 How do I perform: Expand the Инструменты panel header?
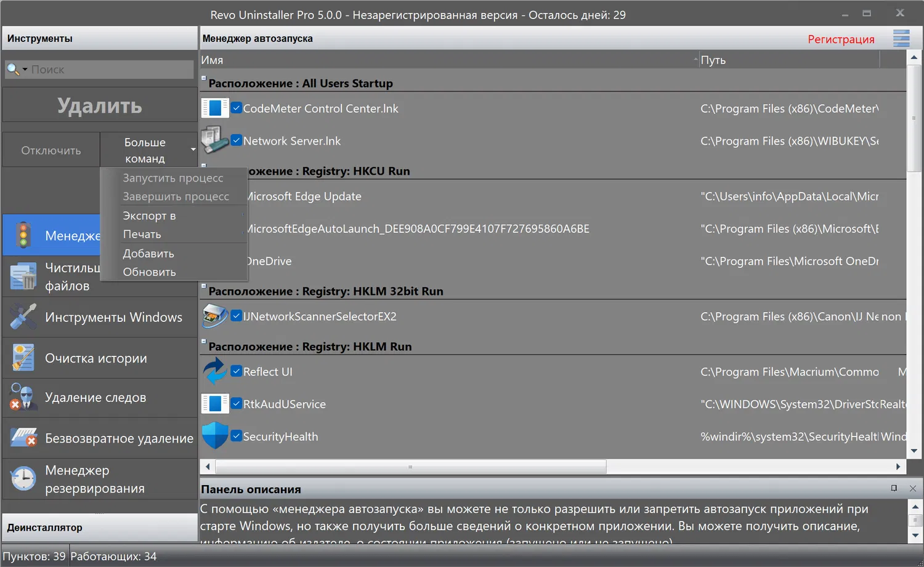[x=100, y=38]
